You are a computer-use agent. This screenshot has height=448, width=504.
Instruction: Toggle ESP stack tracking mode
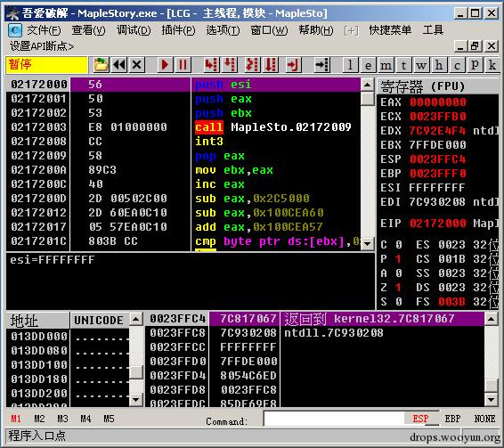(420, 419)
